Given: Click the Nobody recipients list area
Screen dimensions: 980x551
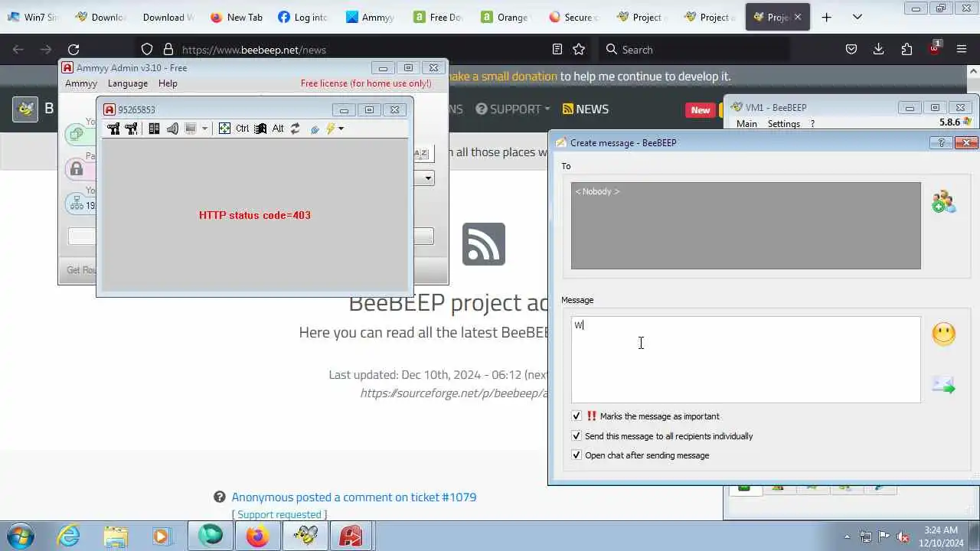Looking at the screenshot, I should 746,226.
